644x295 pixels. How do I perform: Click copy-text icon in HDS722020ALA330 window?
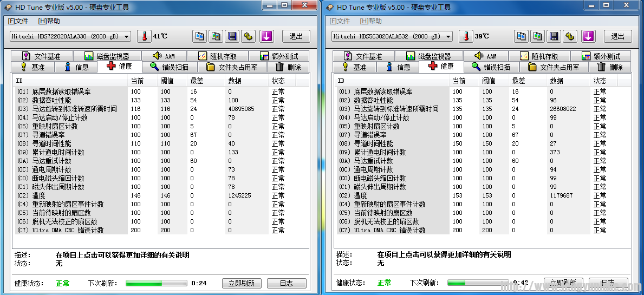click(200, 36)
